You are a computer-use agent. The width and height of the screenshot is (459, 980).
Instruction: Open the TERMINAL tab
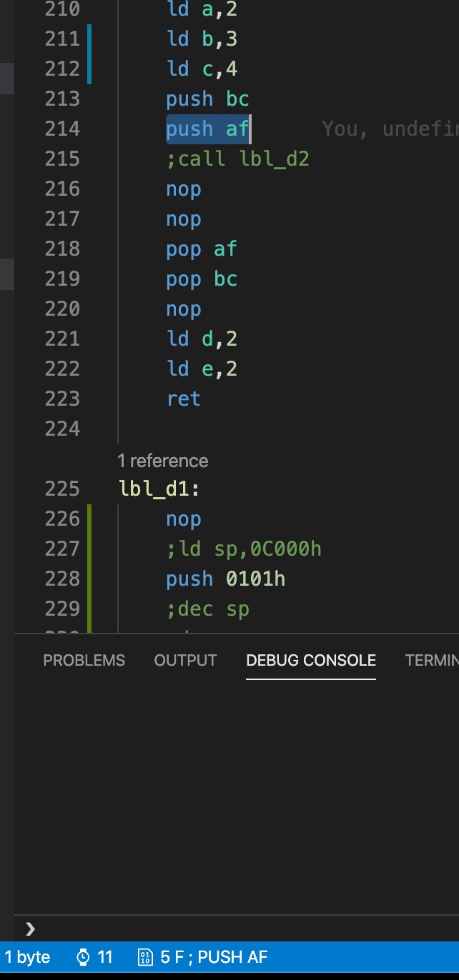[x=432, y=661]
